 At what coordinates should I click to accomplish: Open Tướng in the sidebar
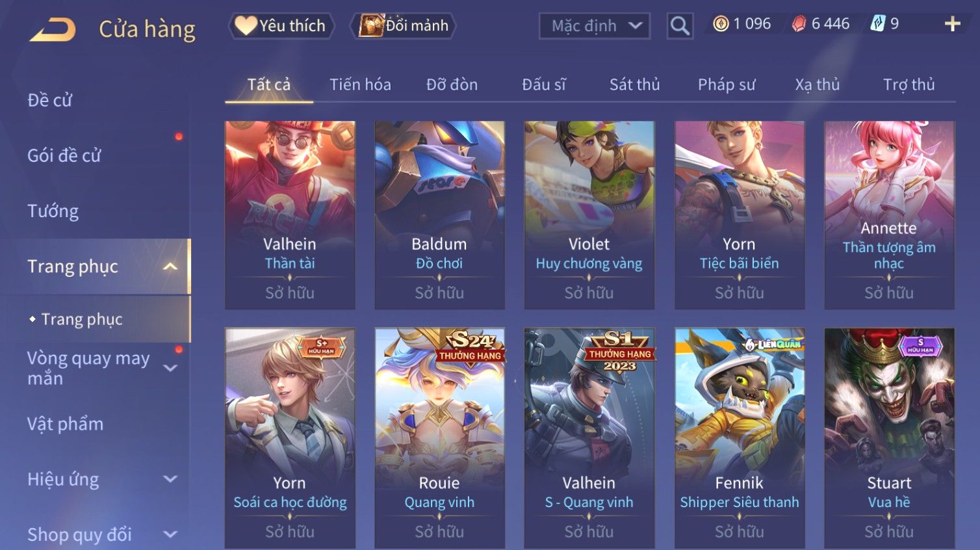point(53,211)
